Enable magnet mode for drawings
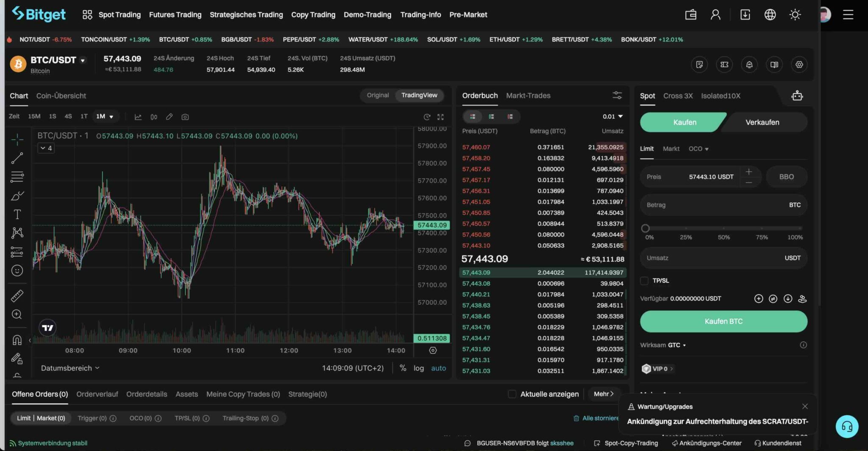This screenshot has height=451, width=868. 17,339
